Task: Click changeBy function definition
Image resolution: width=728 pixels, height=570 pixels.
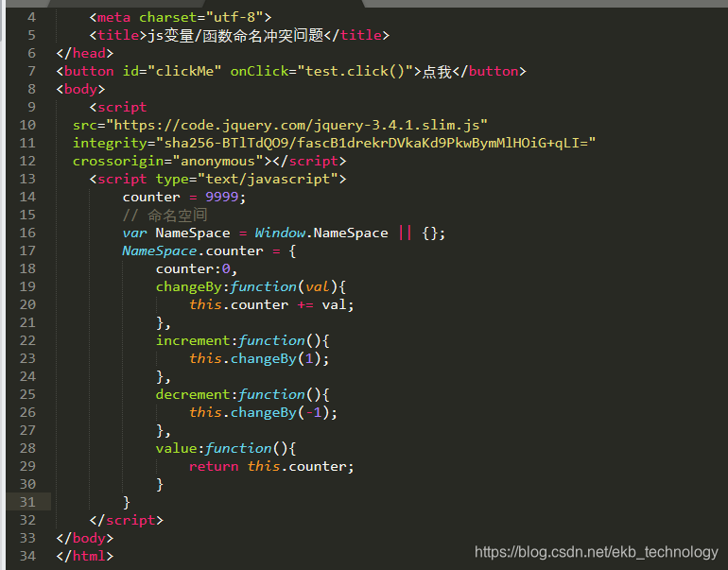Action: (x=251, y=286)
